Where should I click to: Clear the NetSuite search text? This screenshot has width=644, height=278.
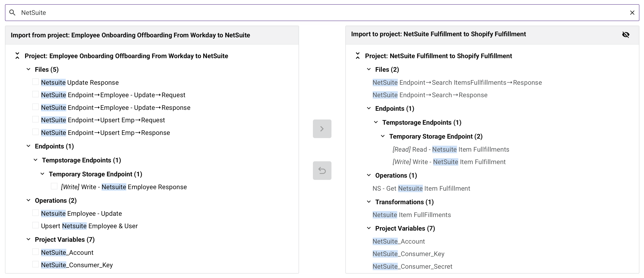[632, 12]
